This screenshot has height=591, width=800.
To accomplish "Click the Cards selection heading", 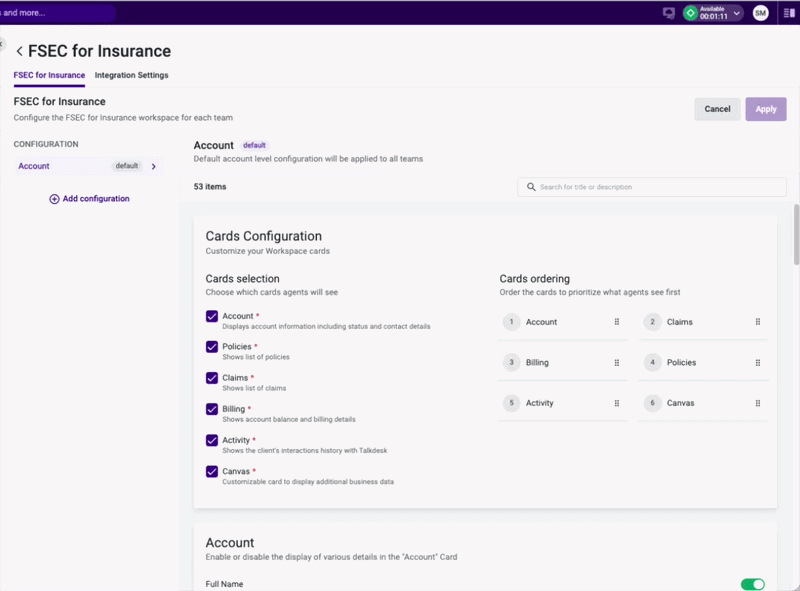I will pyautogui.click(x=242, y=279).
